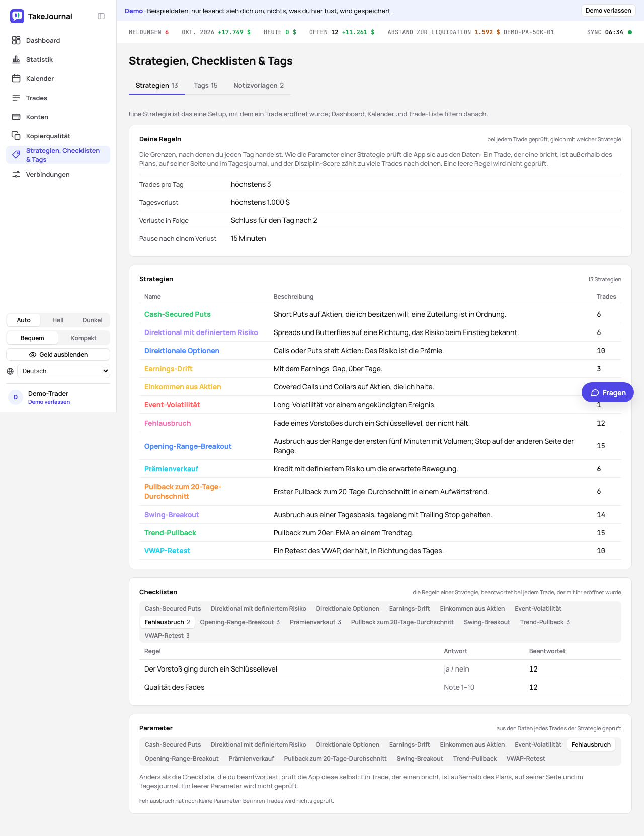Toggle Geld ausblenden visibility
Screen dimensions: 644x836
coord(58,355)
